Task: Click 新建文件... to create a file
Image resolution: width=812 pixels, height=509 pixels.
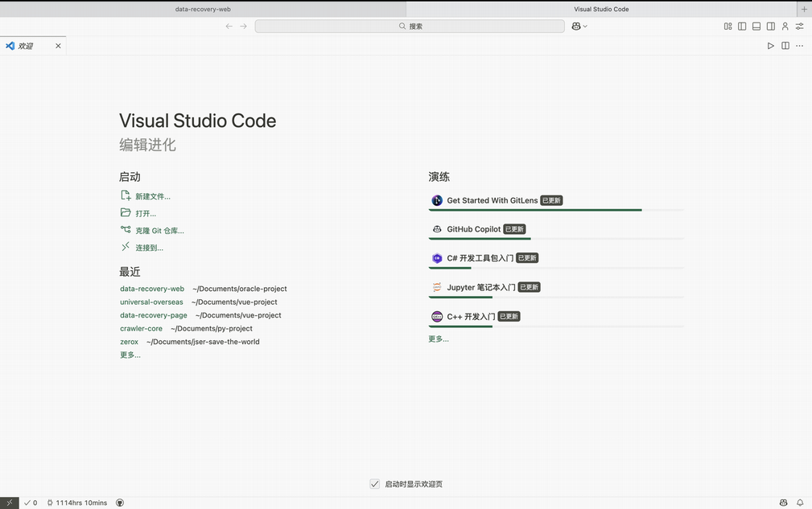Action: [x=153, y=196]
